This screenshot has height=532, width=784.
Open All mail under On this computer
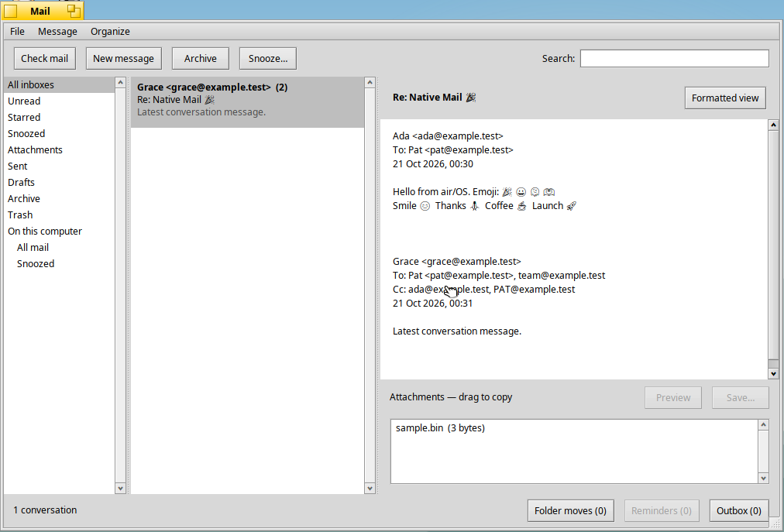pyautogui.click(x=60, y=248)
